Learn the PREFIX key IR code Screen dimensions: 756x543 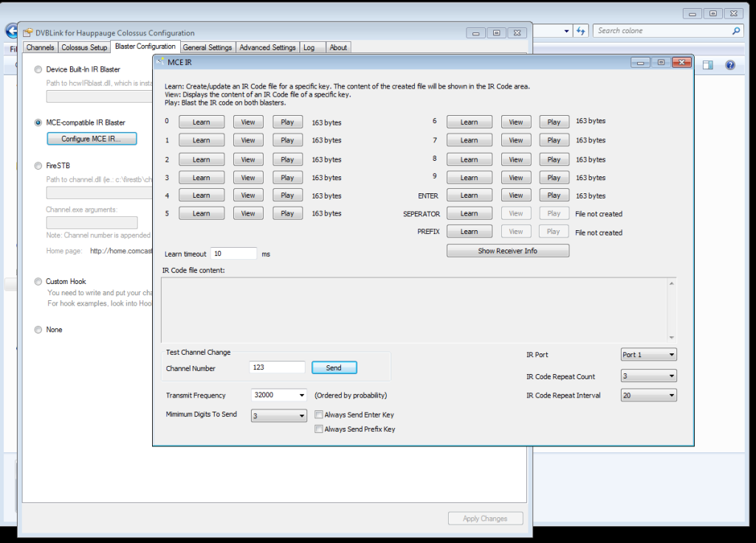click(x=470, y=232)
